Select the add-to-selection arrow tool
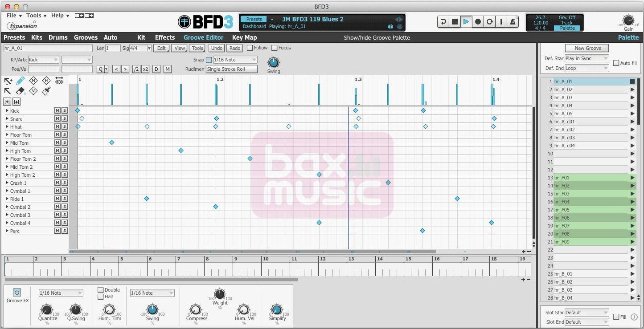 click(x=8, y=81)
